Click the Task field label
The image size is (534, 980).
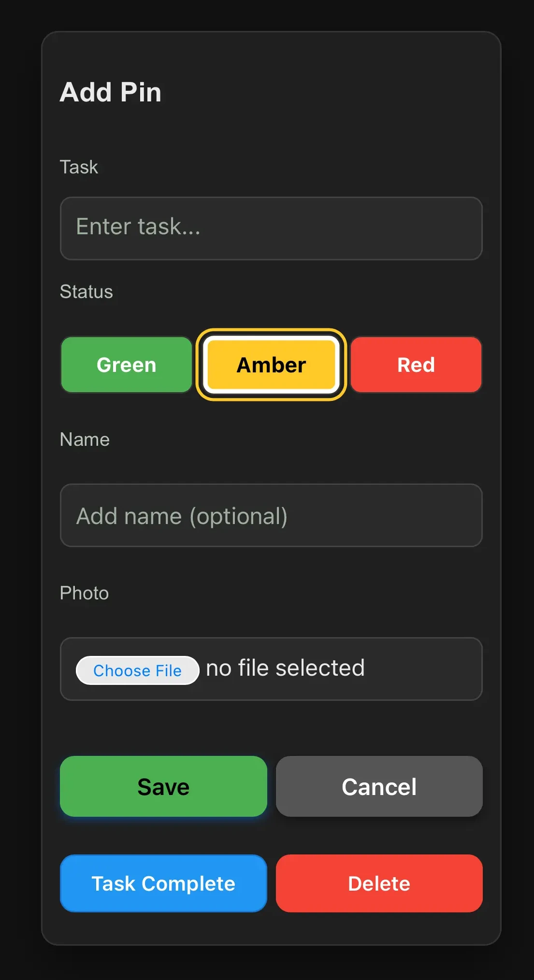click(x=79, y=167)
